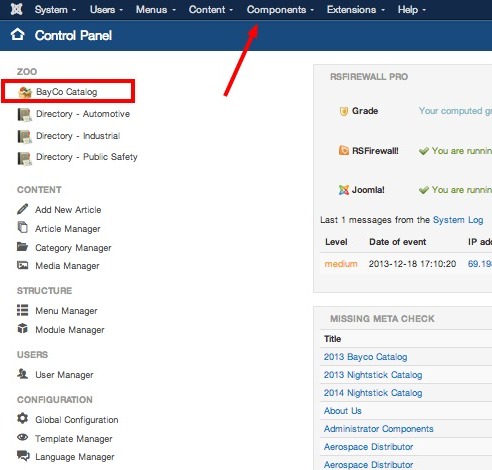Open Article Manager
The image size is (492, 470).
[68, 229]
